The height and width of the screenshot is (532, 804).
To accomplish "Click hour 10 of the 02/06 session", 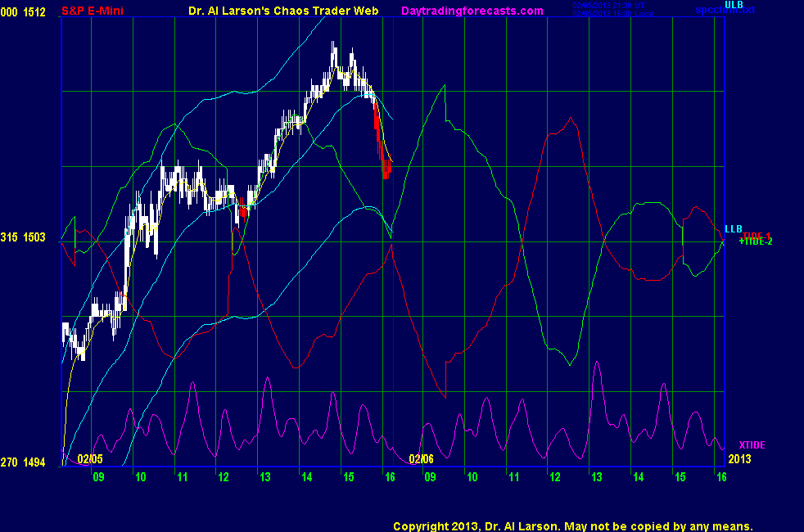I will 472,477.
